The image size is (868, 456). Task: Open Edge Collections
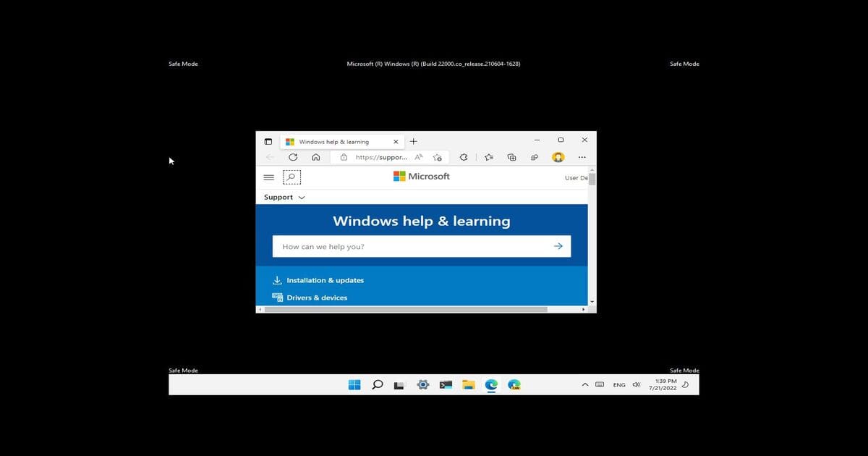pyautogui.click(x=511, y=157)
